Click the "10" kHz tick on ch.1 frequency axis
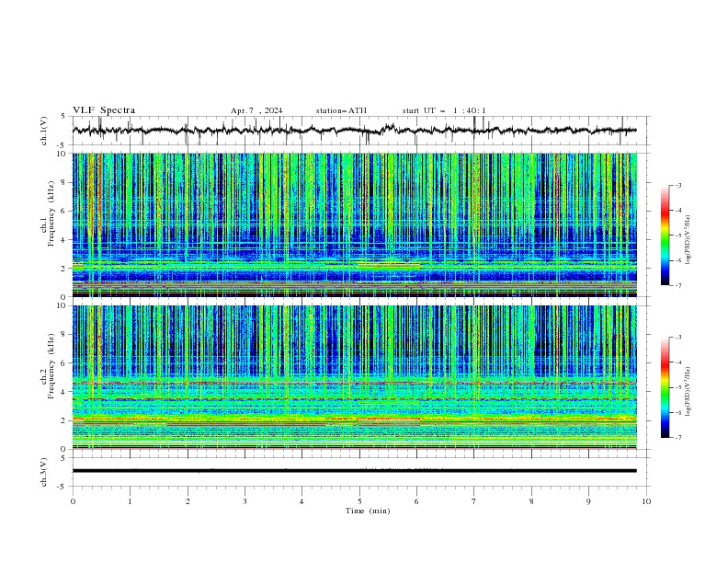This screenshot has height=563, width=728. pos(62,154)
